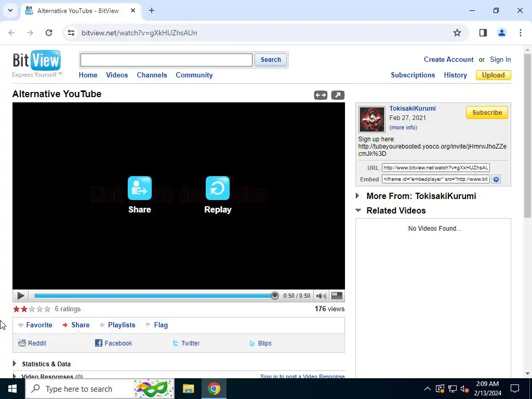
Task: Toggle the player size icon next to volume
Action: tap(337, 296)
